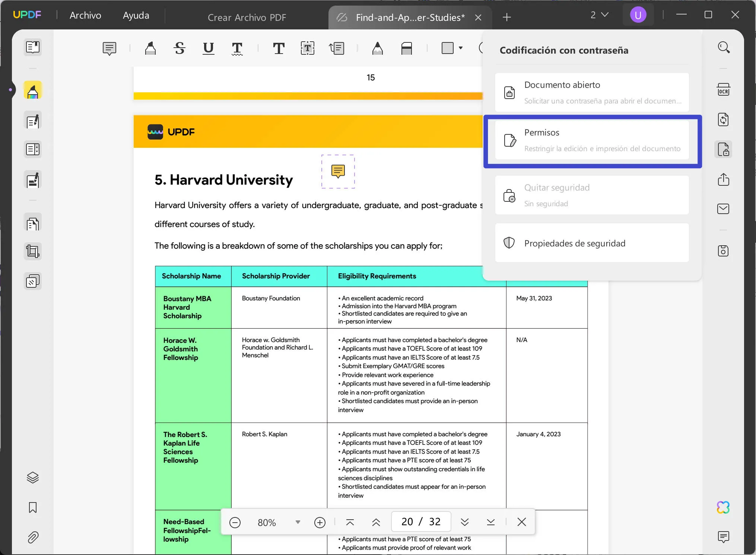
Task: Select the Squiggly underline tool
Action: click(x=237, y=48)
